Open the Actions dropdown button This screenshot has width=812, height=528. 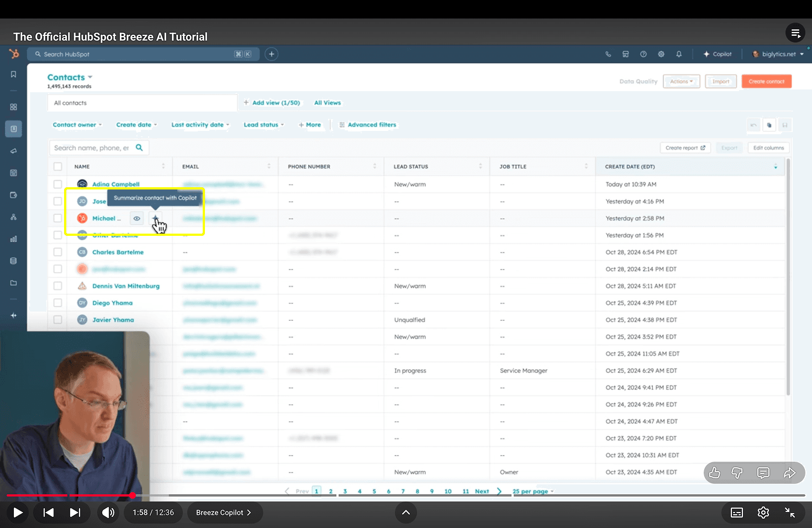pyautogui.click(x=682, y=81)
